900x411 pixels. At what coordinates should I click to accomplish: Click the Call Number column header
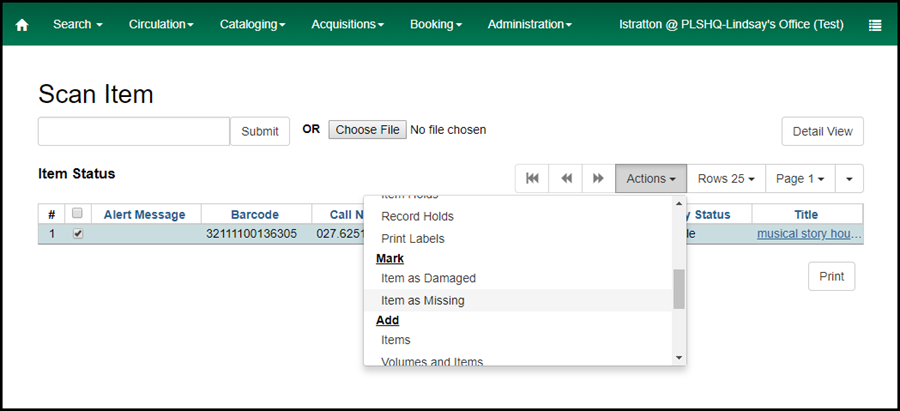(x=347, y=215)
